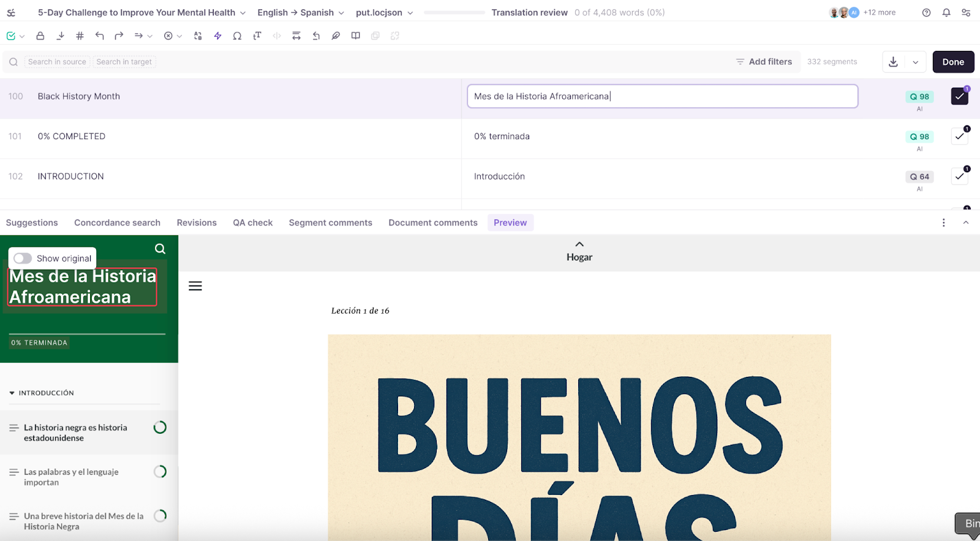Open lesson 'Las palabras y el lenguaje importan'

(x=89, y=477)
